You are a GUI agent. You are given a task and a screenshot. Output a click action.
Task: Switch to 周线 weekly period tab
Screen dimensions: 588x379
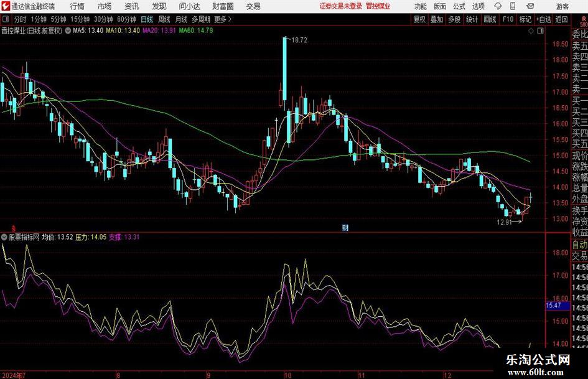pos(164,19)
